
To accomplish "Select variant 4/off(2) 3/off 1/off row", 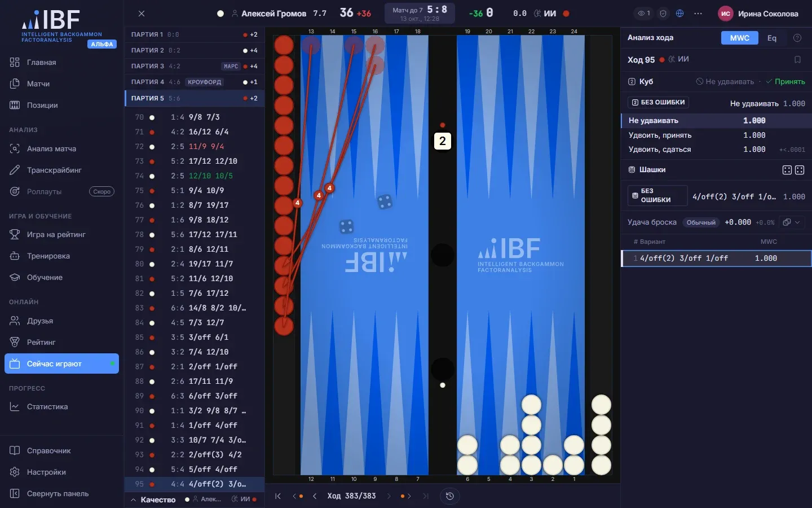I will click(716, 258).
